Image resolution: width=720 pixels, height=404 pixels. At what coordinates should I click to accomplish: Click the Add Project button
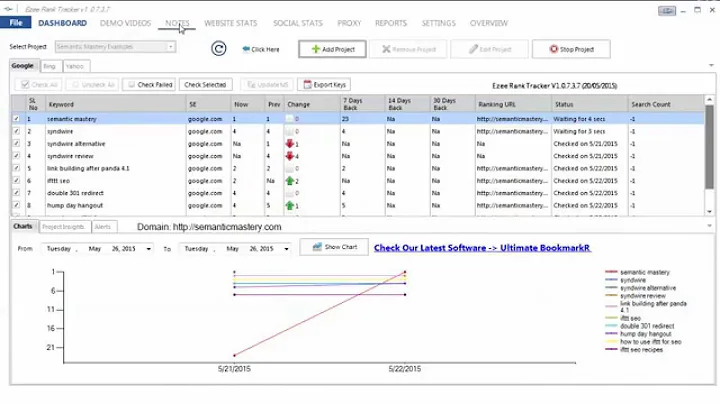click(x=332, y=49)
